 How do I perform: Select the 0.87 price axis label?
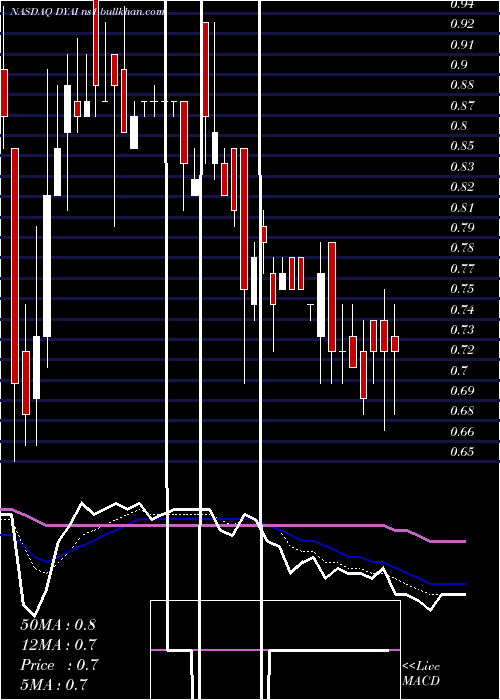pyautogui.click(x=462, y=106)
